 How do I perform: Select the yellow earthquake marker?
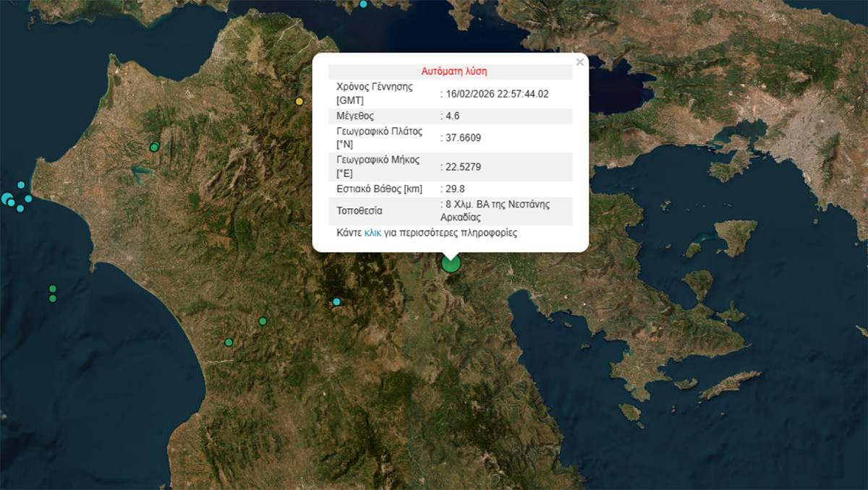point(299,102)
